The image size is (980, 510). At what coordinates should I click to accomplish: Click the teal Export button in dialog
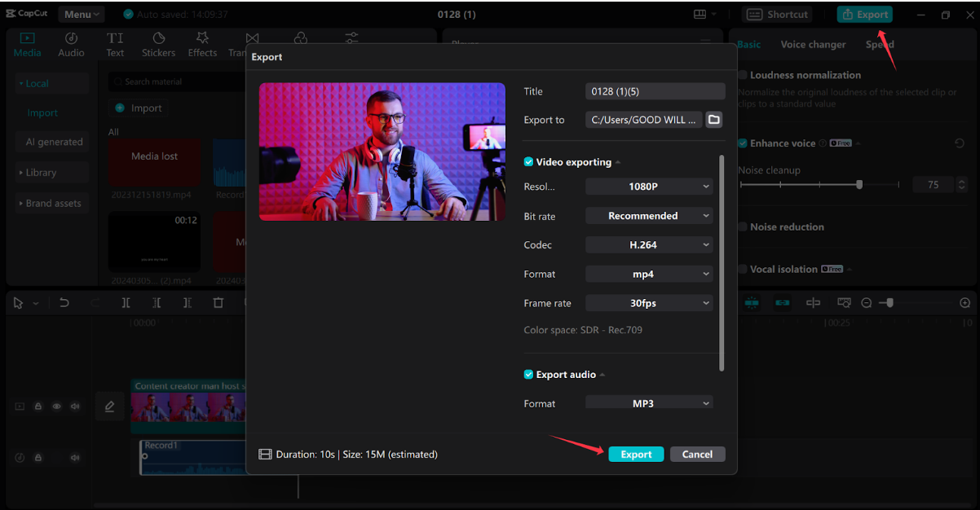pyautogui.click(x=636, y=455)
